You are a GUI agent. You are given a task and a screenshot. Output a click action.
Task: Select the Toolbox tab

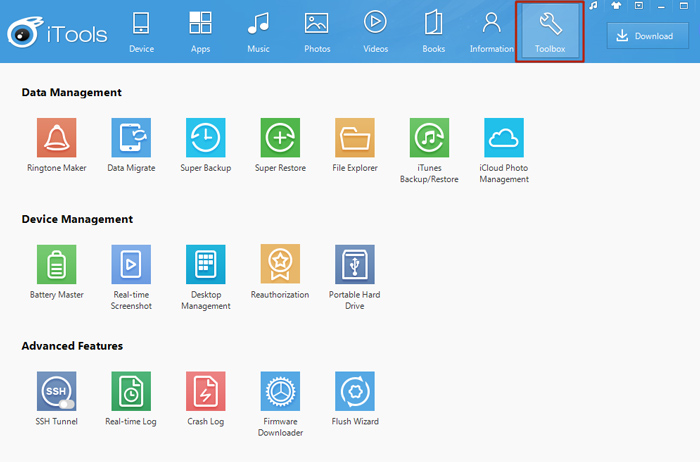550,32
